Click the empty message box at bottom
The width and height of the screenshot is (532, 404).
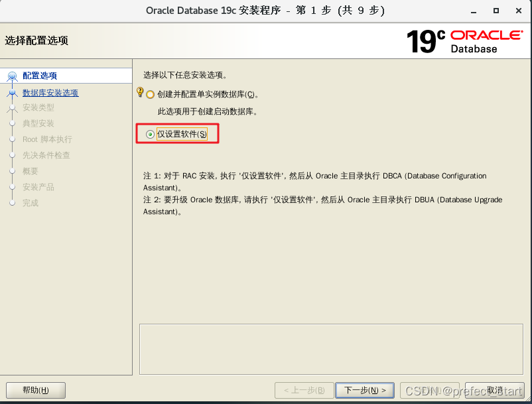click(331, 350)
